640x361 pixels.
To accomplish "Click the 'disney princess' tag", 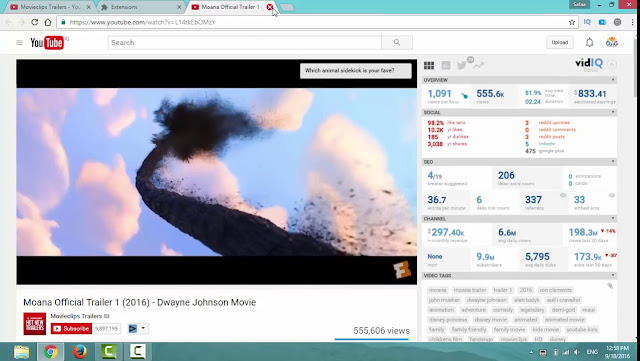I will point(448,320).
